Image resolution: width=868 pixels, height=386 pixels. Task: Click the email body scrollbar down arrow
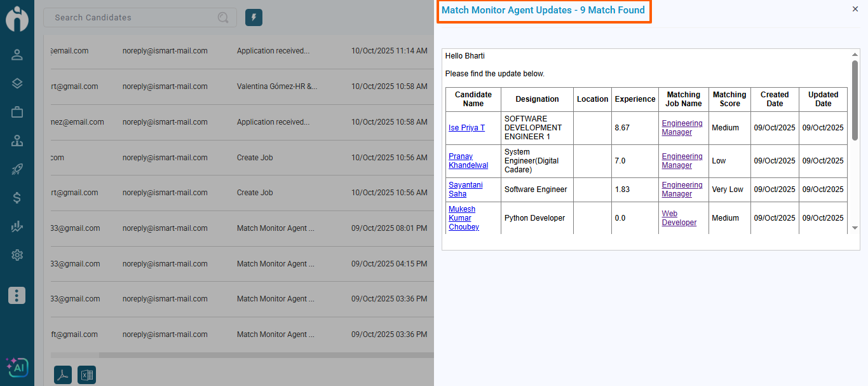(x=855, y=228)
